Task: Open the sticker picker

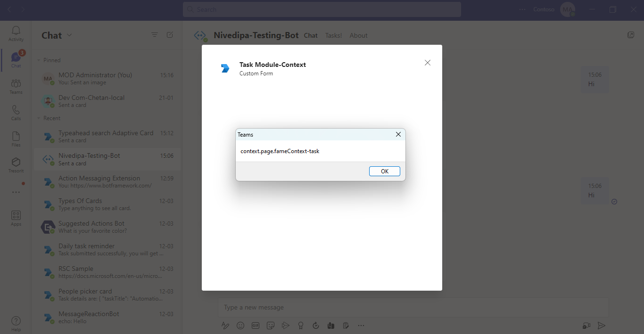Action: (271, 325)
